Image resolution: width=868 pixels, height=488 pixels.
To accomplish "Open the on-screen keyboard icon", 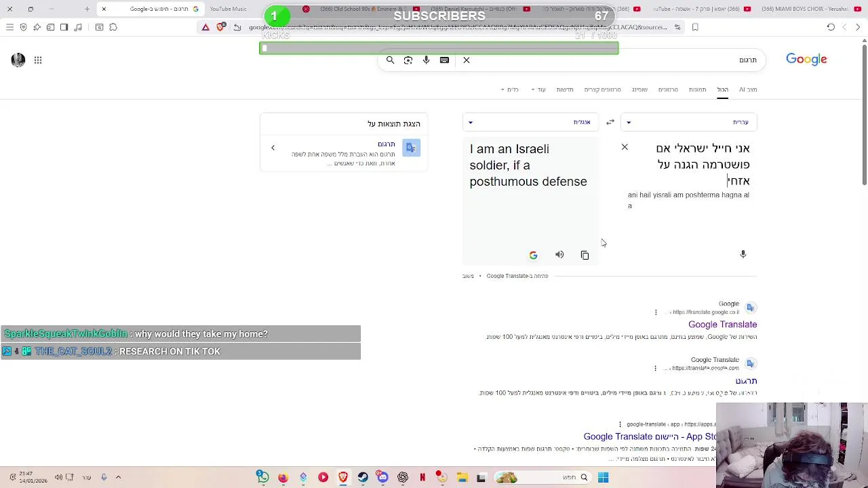I will (x=444, y=60).
